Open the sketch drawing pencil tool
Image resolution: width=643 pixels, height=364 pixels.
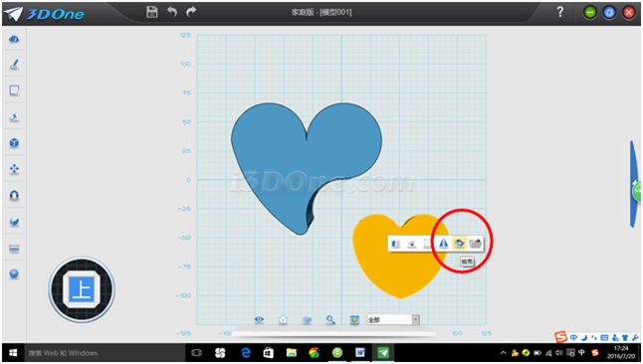[14, 65]
